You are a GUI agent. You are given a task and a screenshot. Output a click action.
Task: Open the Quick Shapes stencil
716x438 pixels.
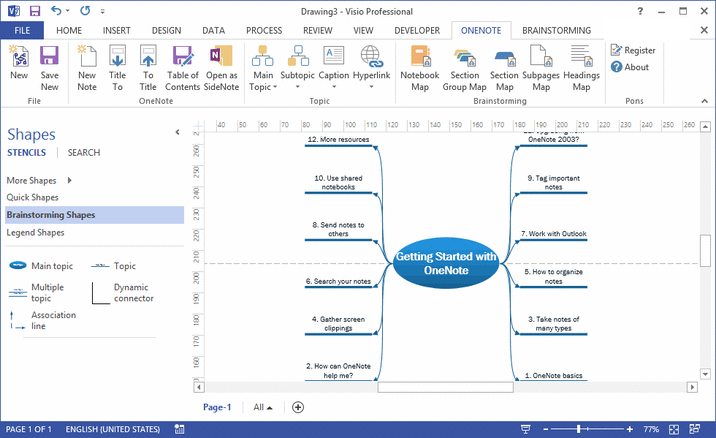click(x=32, y=197)
